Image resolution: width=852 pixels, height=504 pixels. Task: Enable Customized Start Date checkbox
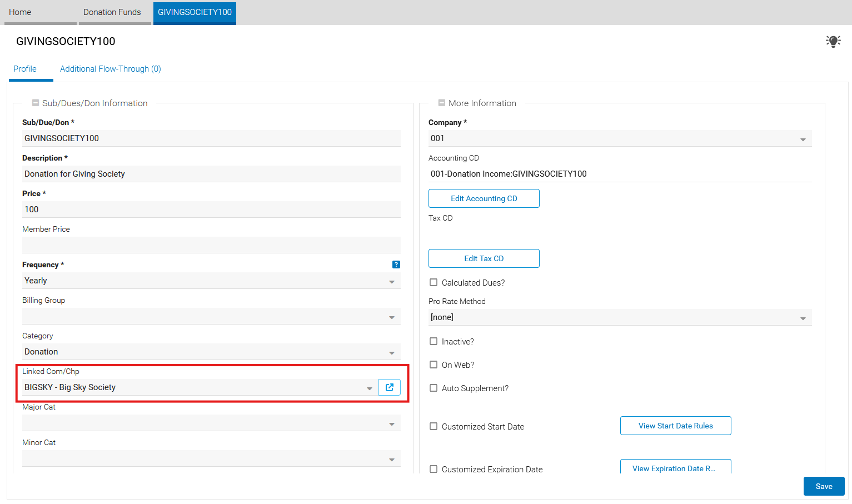[434, 426]
